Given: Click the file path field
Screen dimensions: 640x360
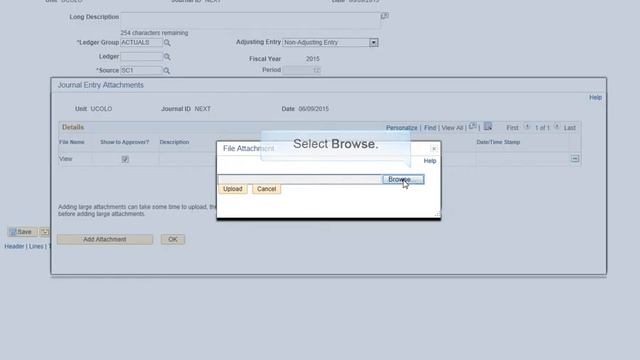Looking at the screenshot, I should point(300,180).
